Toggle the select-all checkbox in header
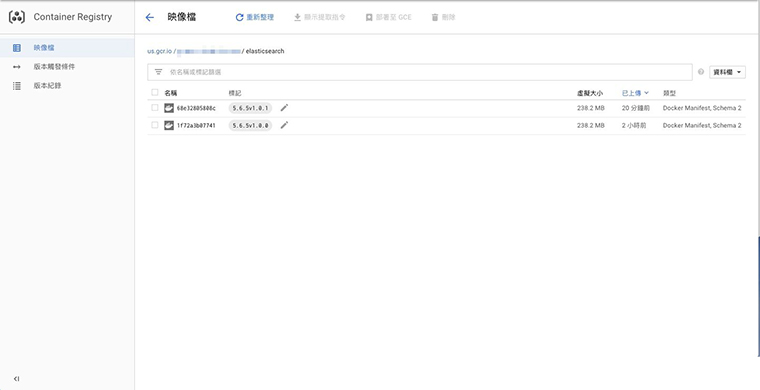Viewport: 760px width, 390px height. pos(155,93)
